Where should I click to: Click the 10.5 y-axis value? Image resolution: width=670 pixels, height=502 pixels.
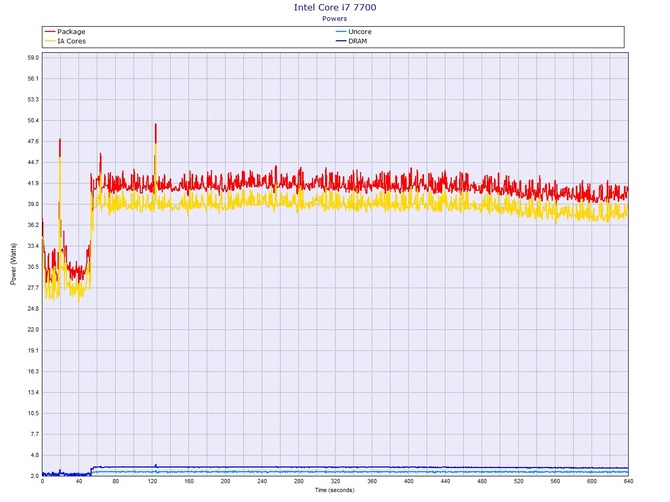pyautogui.click(x=33, y=414)
